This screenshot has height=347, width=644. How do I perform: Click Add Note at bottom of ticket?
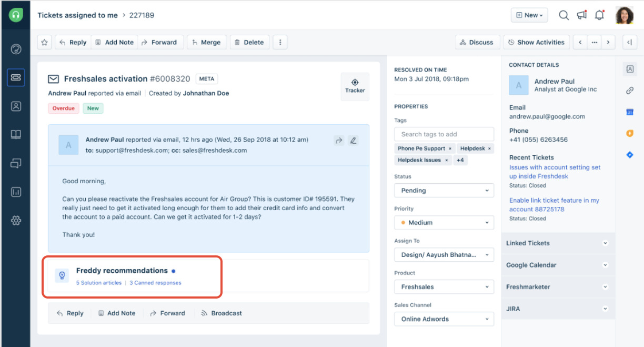pos(116,313)
